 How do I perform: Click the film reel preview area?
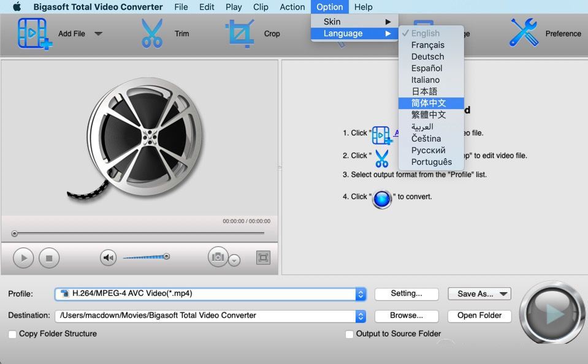pos(140,138)
